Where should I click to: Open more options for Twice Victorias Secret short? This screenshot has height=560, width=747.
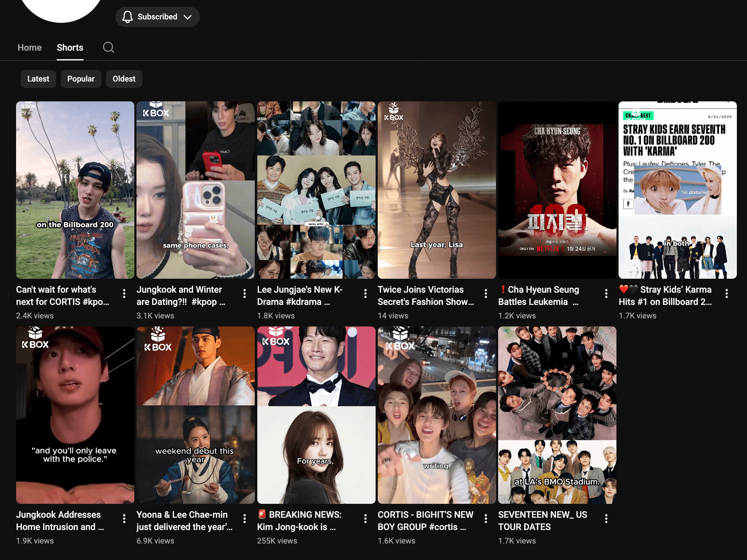[x=486, y=294]
